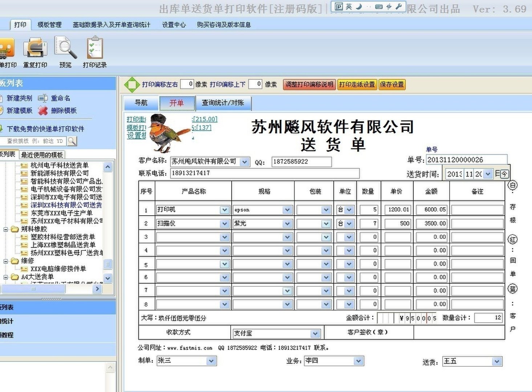Open the 打印 menu tab
The width and height of the screenshot is (532, 392).
pos(20,25)
